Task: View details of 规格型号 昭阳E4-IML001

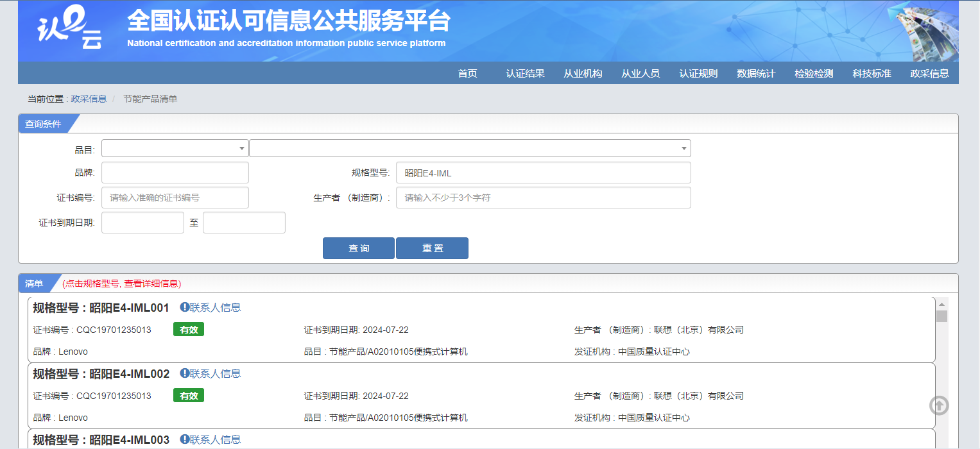Action: coord(101,308)
